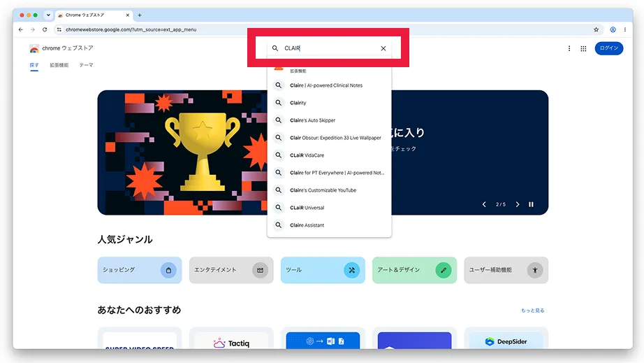The width and height of the screenshot is (644, 363).
Task: Bookmark this page with the star icon
Action: 596,29
